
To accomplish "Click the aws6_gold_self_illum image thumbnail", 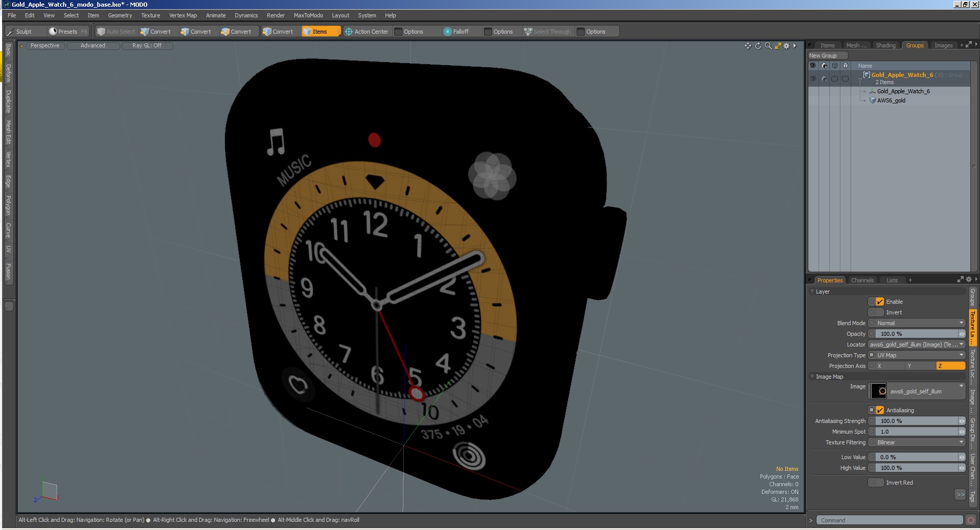I will [x=879, y=391].
